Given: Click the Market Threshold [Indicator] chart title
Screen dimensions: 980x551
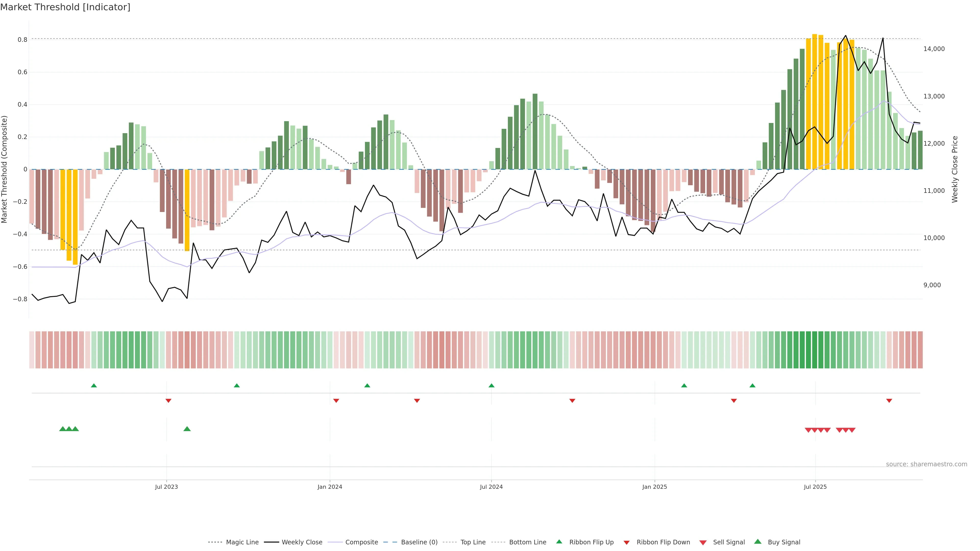Looking at the screenshot, I should (x=65, y=7).
